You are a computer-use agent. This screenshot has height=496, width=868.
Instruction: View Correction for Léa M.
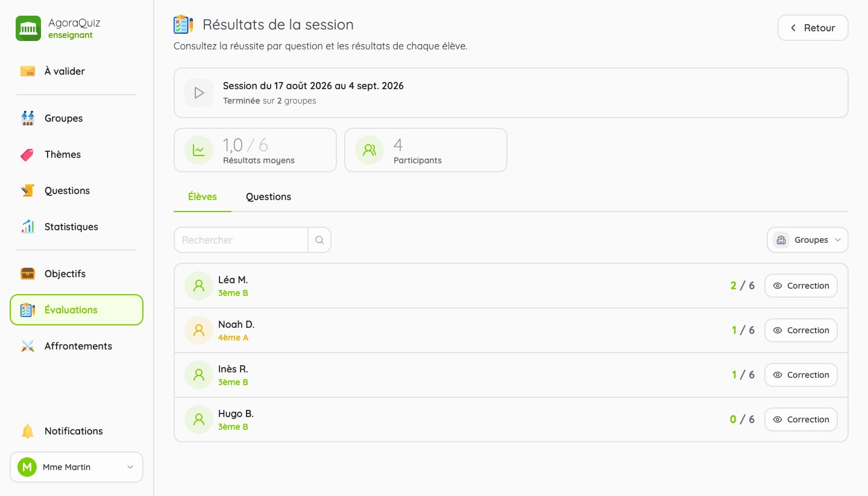tap(801, 286)
